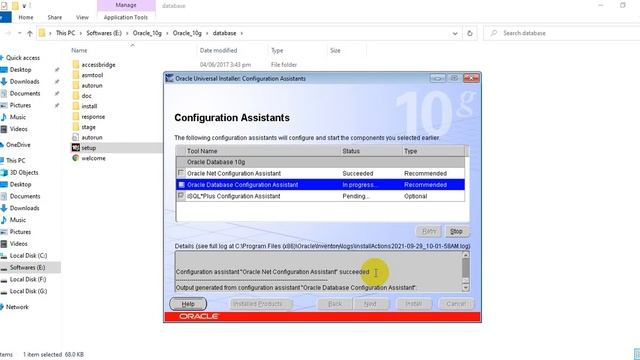Image resolution: width=640 pixels, height=360 pixels.
Task: Select the stage folder icon
Action: click(76, 127)
